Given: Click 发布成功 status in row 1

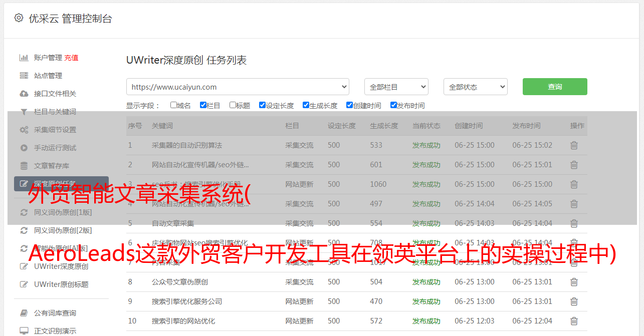Looking at the screenshot, I should point(426,145).
